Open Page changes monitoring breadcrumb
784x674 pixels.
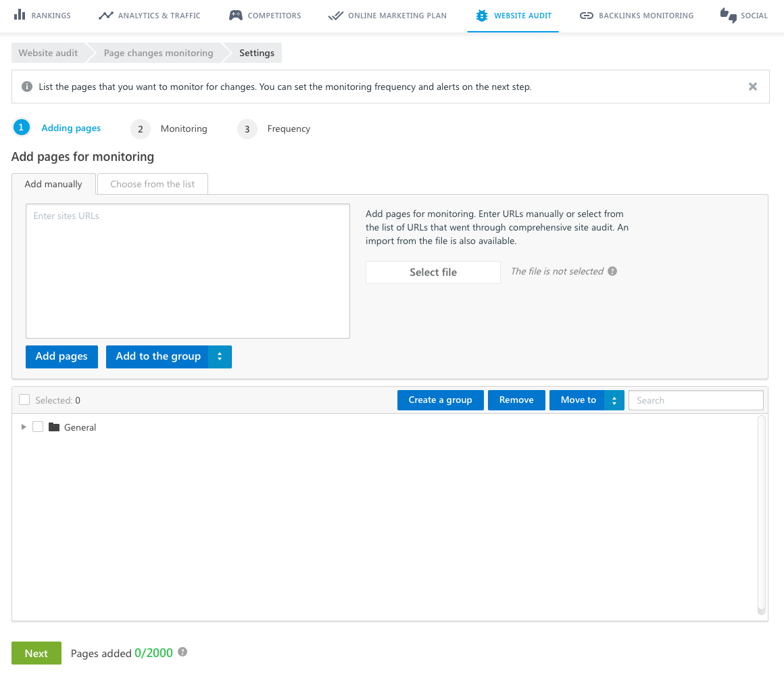click(x=158, y=53)
